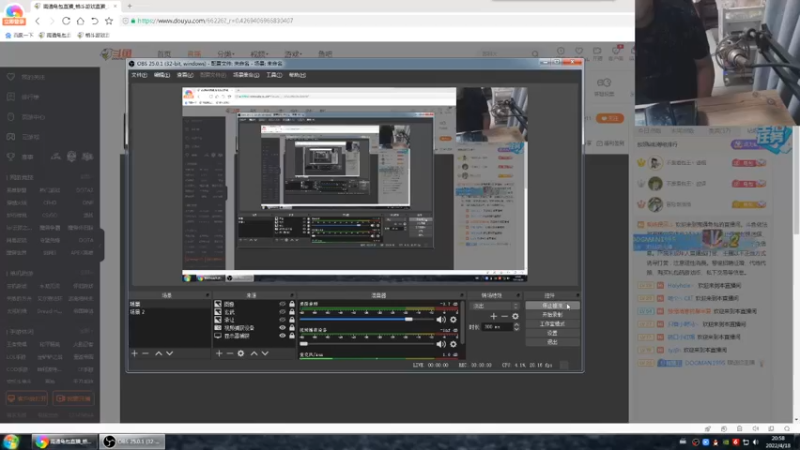Open the 文件 menu in OBS
Viewport: 800px width, 450px height.
pyautogui.click(x=139, y=75)
